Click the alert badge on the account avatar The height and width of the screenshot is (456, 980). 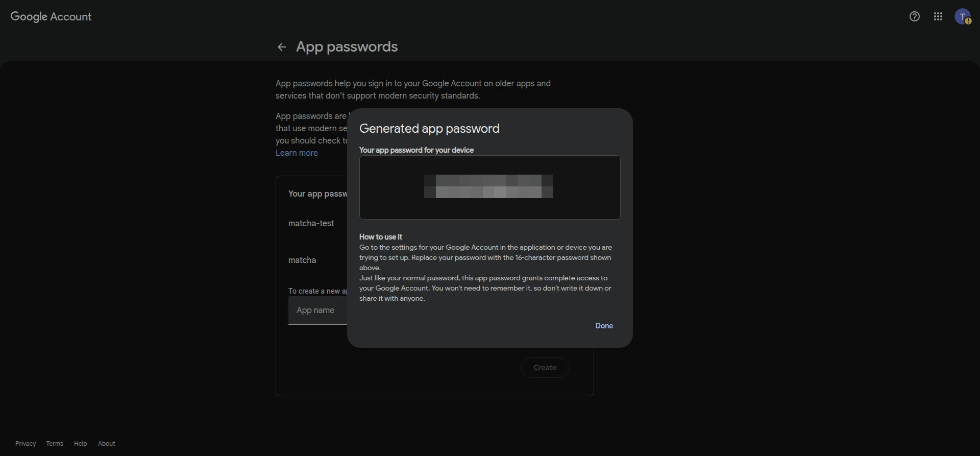(968, 21)
